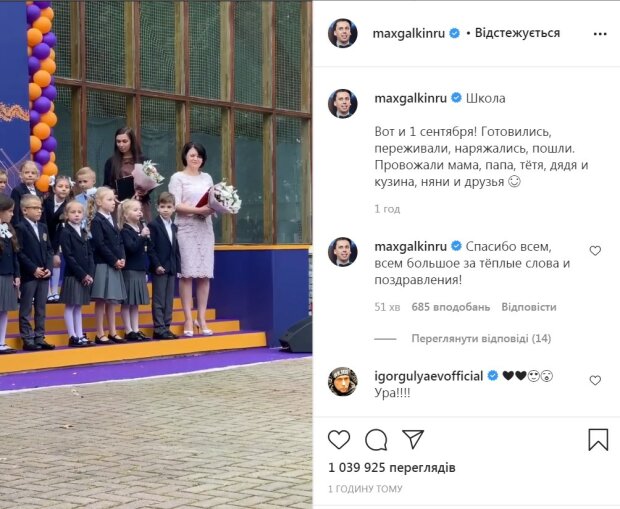Save post with the bookmark icon

pos(598,440)
